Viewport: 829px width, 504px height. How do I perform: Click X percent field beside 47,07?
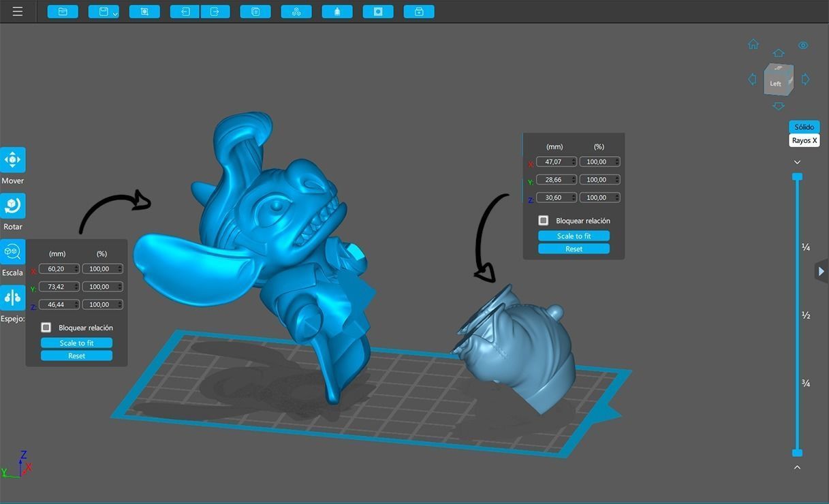pos(600,161)
